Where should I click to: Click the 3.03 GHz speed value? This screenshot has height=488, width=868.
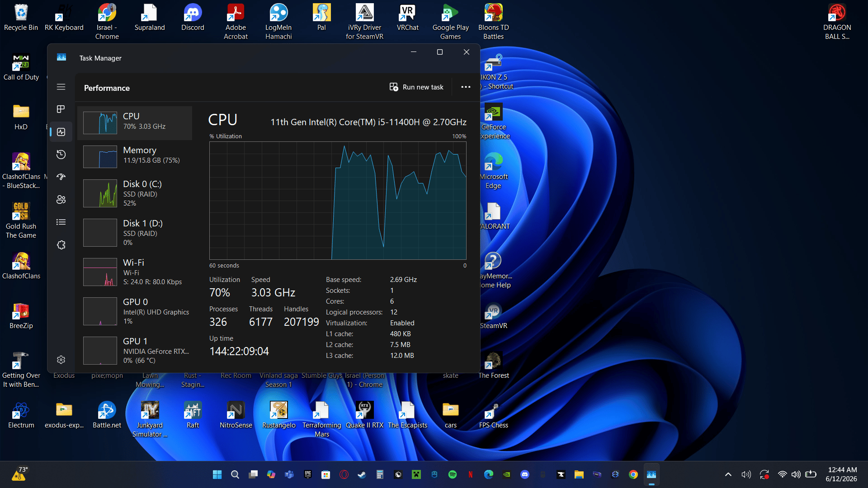[x=273, y=293]
